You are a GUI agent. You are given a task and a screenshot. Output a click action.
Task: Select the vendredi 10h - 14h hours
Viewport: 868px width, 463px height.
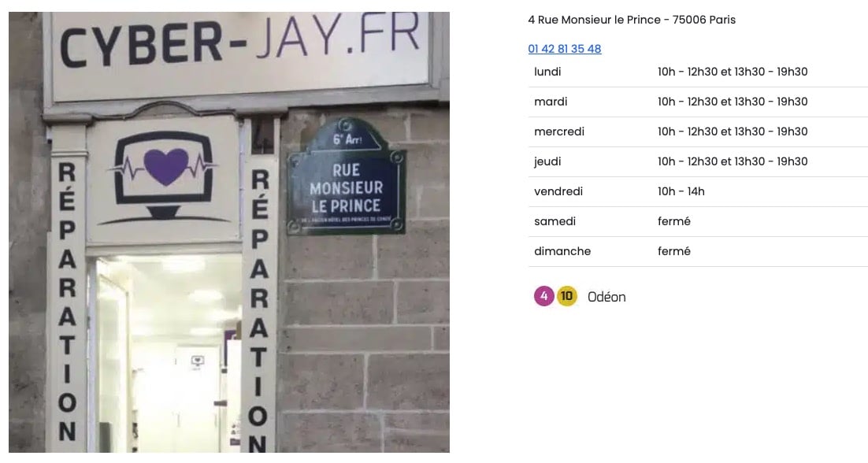681,191
